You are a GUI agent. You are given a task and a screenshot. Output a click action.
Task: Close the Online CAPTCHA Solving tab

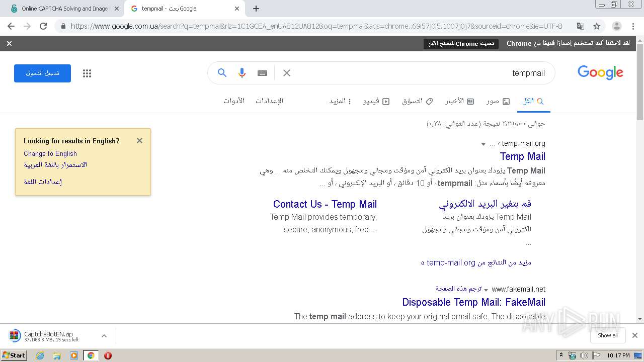(116, 9)
